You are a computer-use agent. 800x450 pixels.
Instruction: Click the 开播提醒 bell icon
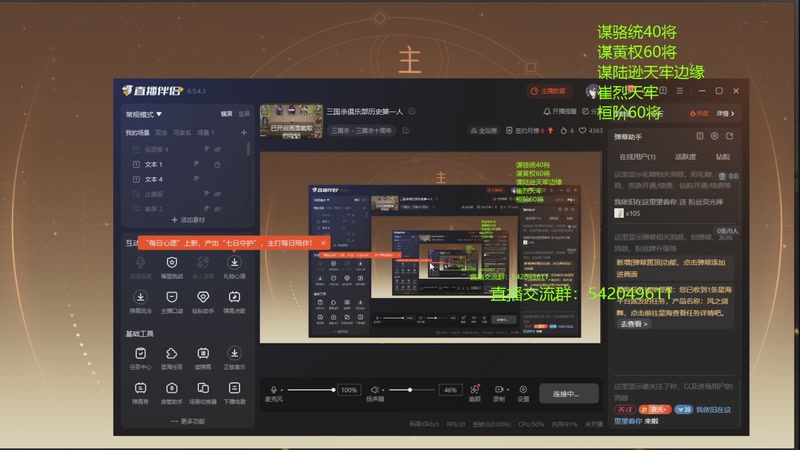click(x=547, y=111)
